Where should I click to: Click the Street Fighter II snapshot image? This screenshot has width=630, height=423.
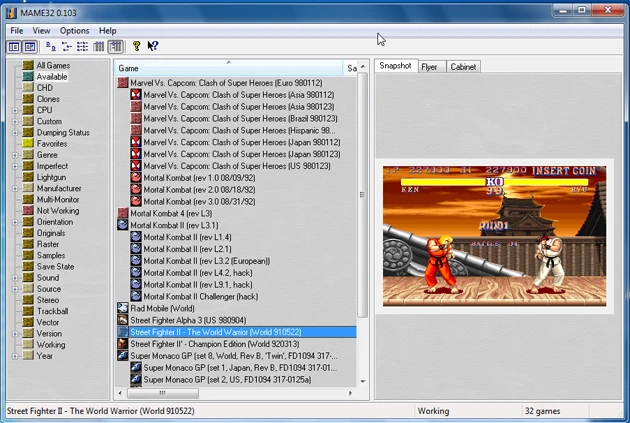(x=494, y=236)
